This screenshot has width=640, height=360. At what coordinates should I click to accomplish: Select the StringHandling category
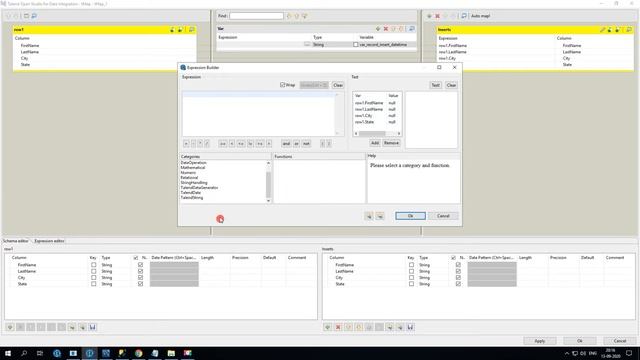click(x=194, y=182)
